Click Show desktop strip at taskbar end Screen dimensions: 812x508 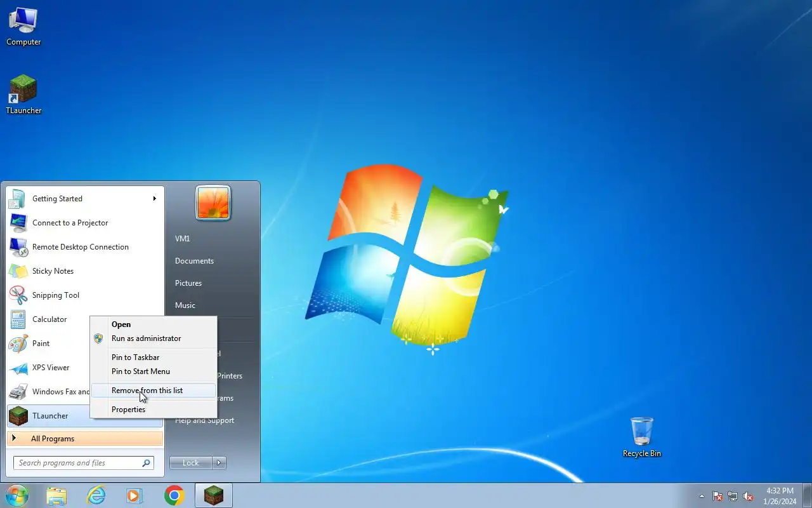[x=807, y=495]
